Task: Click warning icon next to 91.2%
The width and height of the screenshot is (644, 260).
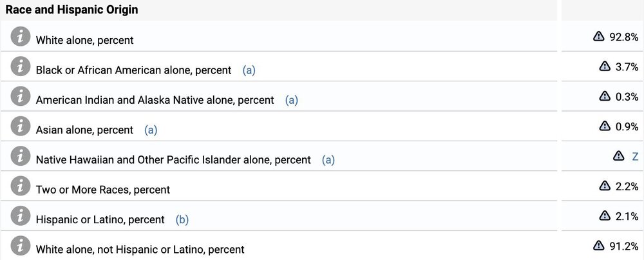Action: (x=598, y=246)
